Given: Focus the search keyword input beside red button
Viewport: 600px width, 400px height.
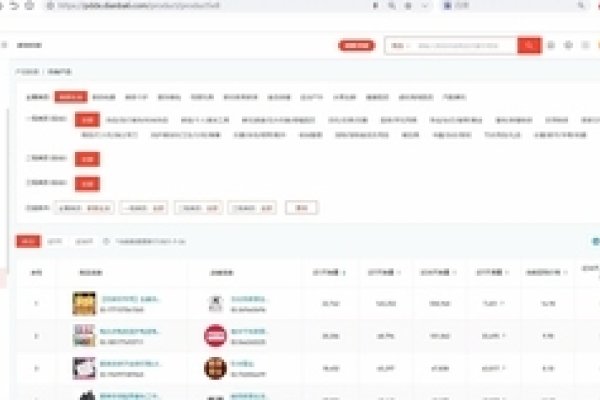Looking at the screenshot, I should pos(465,46).
